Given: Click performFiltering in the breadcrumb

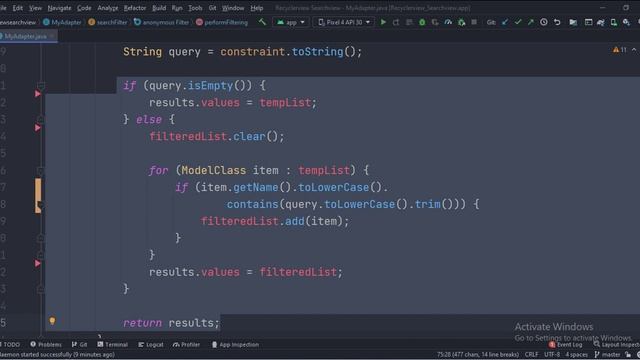Looking at the screenshot, I should pyautogui.click(x=222, y=22).
